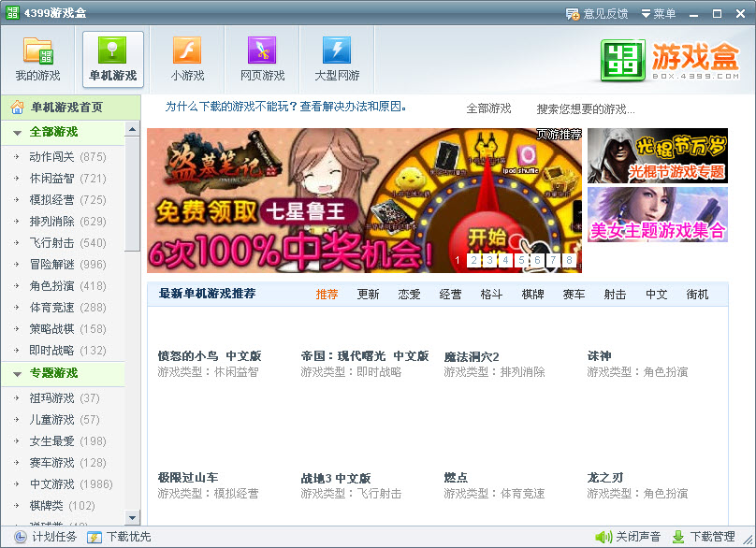
Task: Select 排列消除 (629) category
Action: (x=67, y=222)
